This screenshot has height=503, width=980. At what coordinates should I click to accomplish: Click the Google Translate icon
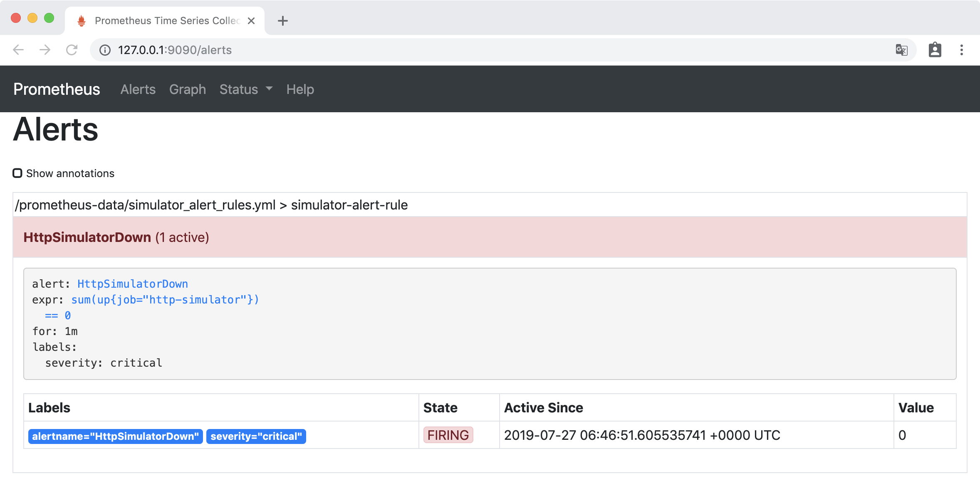[901, 50]
